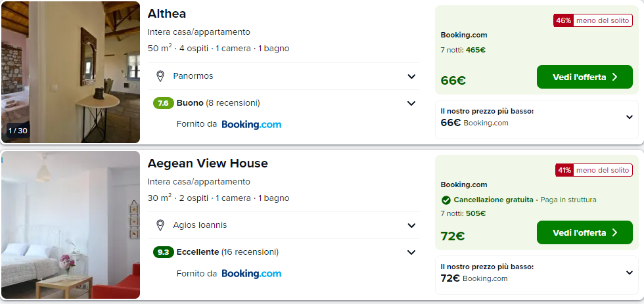Click the 9.3 rating badge for Aegean View House

click(163, 252)
